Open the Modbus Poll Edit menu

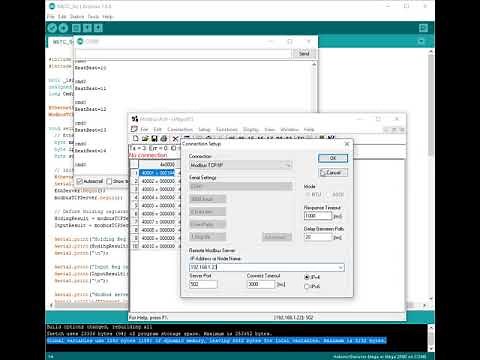coord(157,129)
